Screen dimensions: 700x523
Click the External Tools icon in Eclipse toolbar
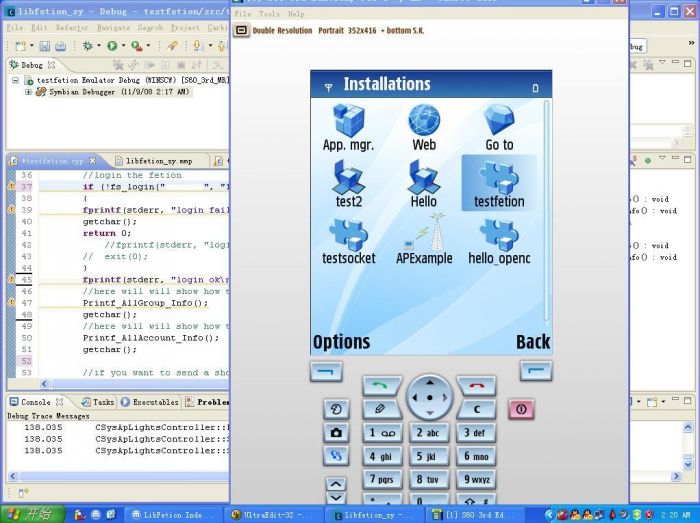pos(136,46)
